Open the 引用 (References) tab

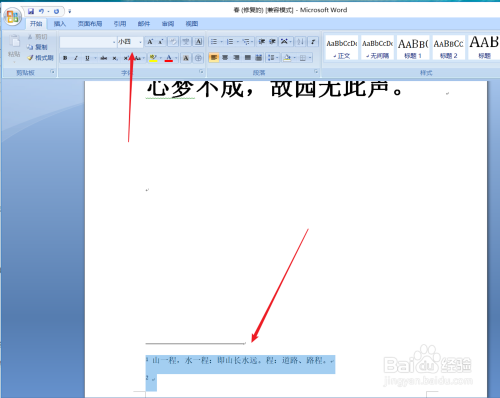tap(120, 24)
